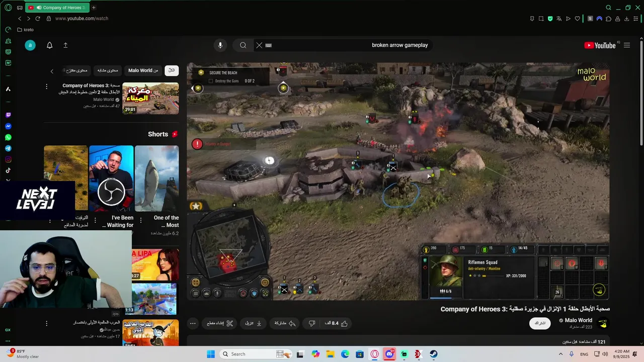Open Messenger in Opera sidebar
Image resolution: width=644 pixels, height=362 pixels.
8,126
